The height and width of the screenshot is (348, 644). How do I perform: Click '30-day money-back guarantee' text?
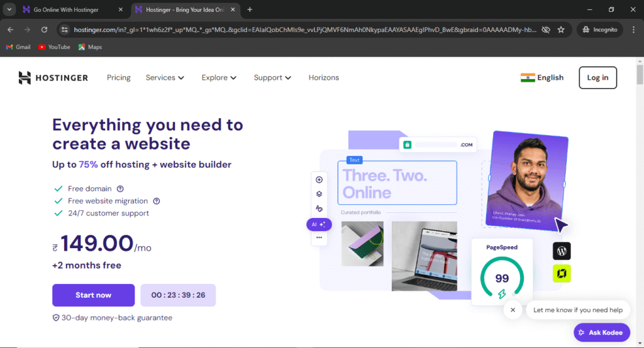click(116, 318)
